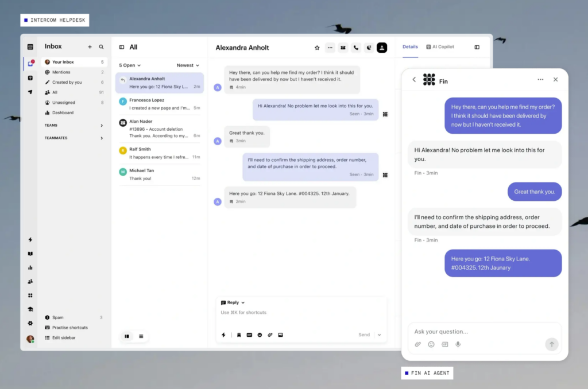Screen dimensions: 588x389
Task: Open emoji picker in Fin messenger
Action: tap(431, 344)
